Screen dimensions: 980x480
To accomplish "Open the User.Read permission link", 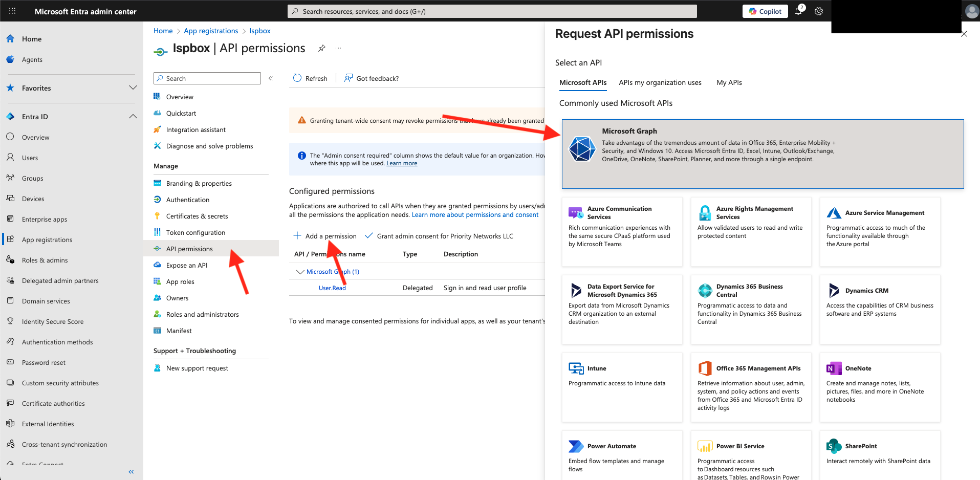I will point(332,288).
